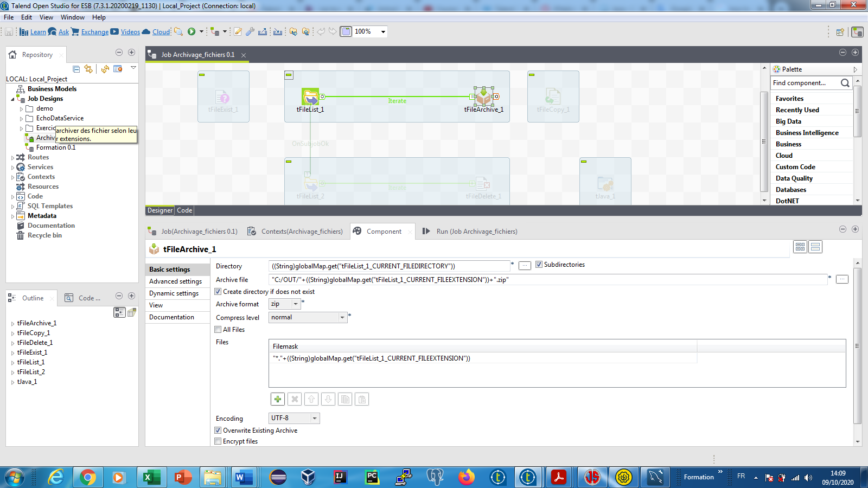The width and height of the screenshot is (868, 488).
Task: Open the zoom 100% dropdown
Action: 383,31
